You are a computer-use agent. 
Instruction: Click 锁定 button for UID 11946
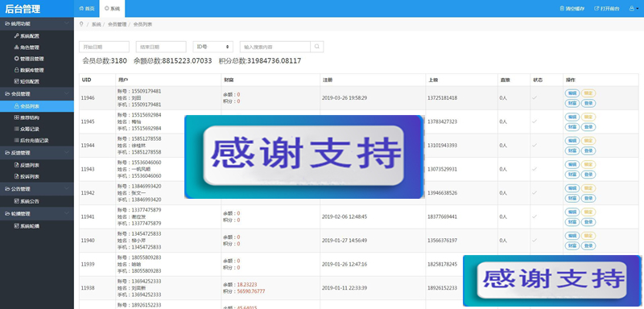pyautogui.click(x=588, y=93)
